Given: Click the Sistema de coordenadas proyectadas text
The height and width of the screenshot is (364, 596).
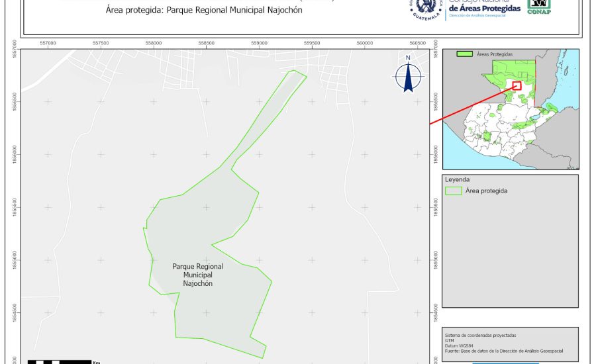Looking at the screenshot, I should 480,335.
